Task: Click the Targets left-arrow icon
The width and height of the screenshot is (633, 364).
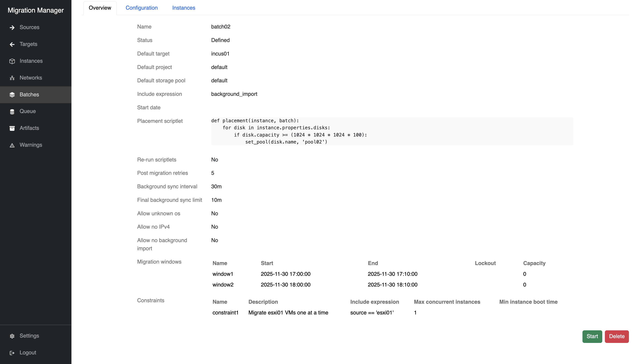Action: [12, 44]
